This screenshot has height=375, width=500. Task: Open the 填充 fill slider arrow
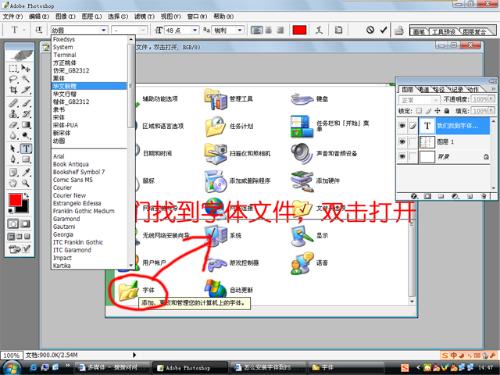[492, 111]
